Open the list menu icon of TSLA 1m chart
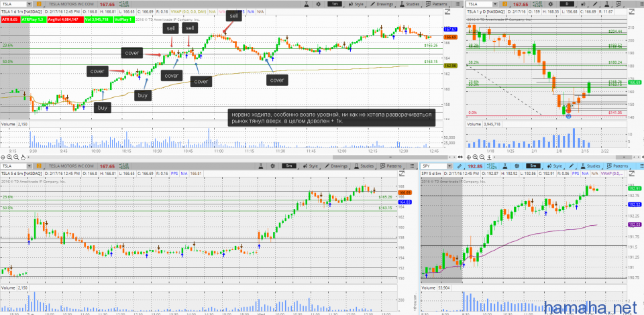 click(x=458, y=4)
